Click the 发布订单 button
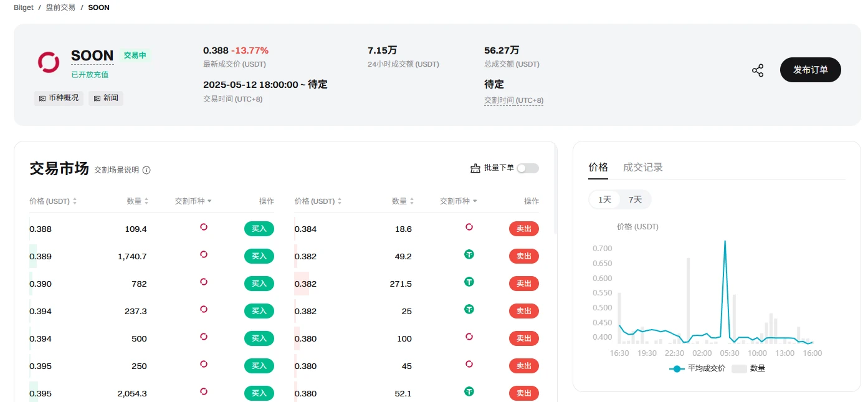The image size is (868, 402). click(810, 70)
